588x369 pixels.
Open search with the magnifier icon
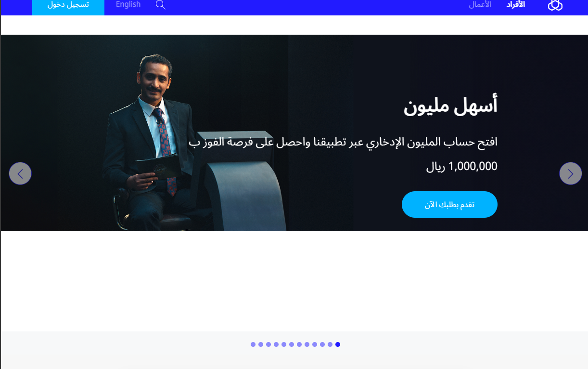click(x=161, y=5)
